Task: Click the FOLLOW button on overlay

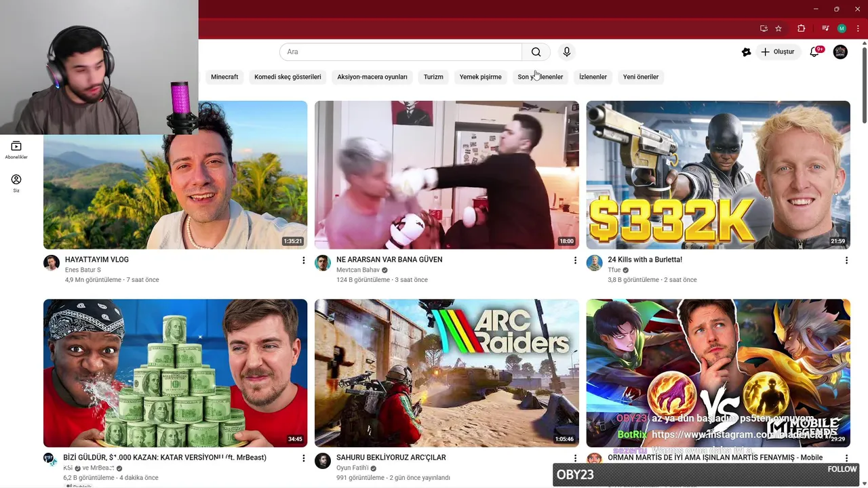Action: pyautogui.click(x=842, y=469)
